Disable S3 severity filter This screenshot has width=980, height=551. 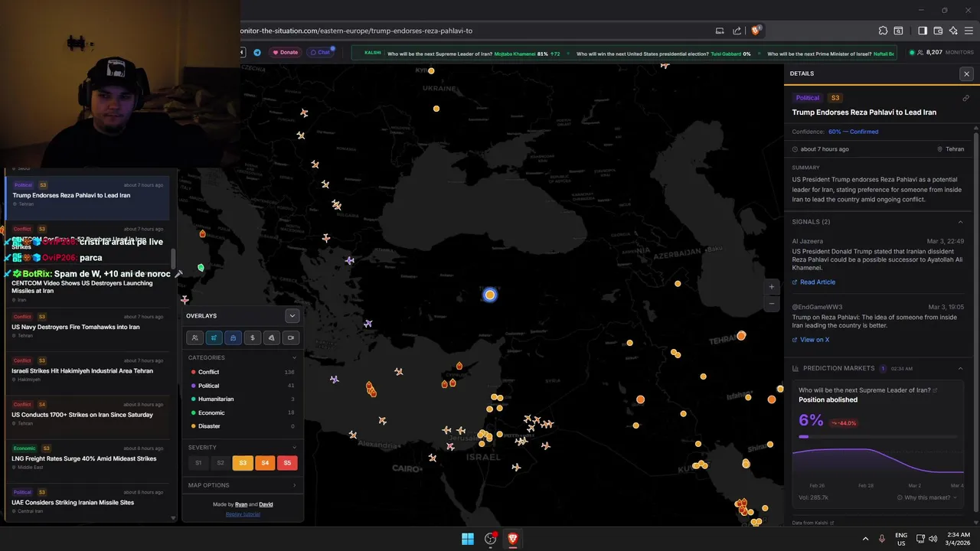pyautogui.click(x=243, y=463)
